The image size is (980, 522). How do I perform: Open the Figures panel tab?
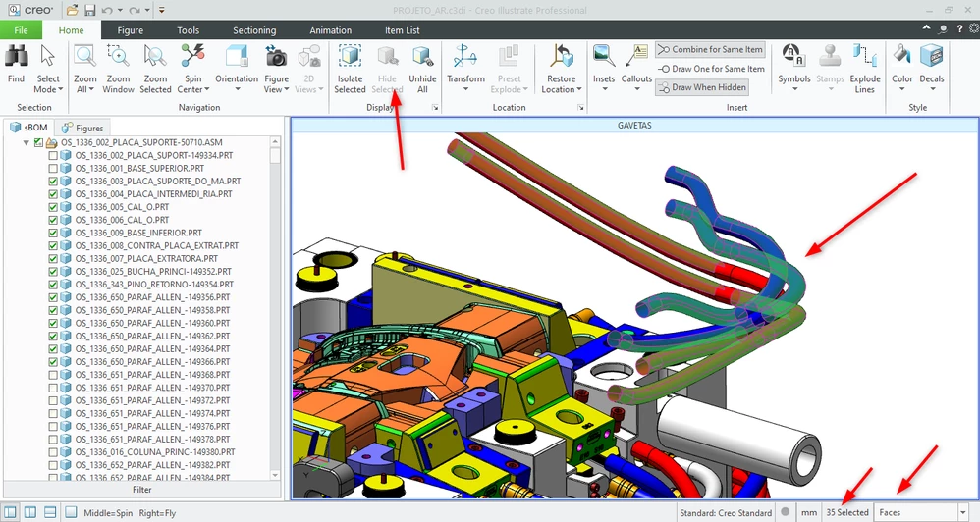click(x=82, y=128)
